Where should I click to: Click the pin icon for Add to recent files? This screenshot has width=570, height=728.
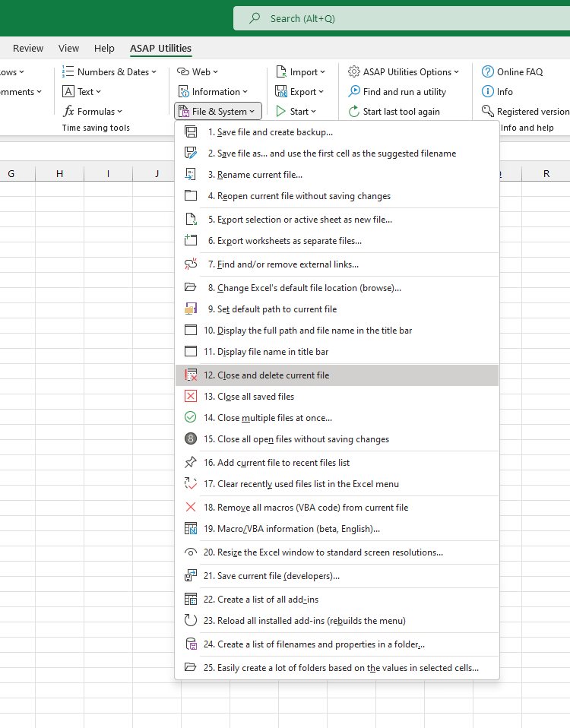tap(190, 463)
